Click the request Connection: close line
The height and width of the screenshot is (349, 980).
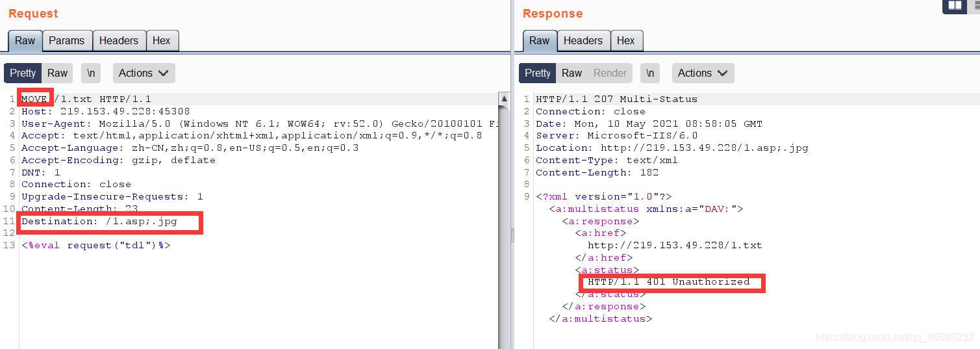pos(76,184)
